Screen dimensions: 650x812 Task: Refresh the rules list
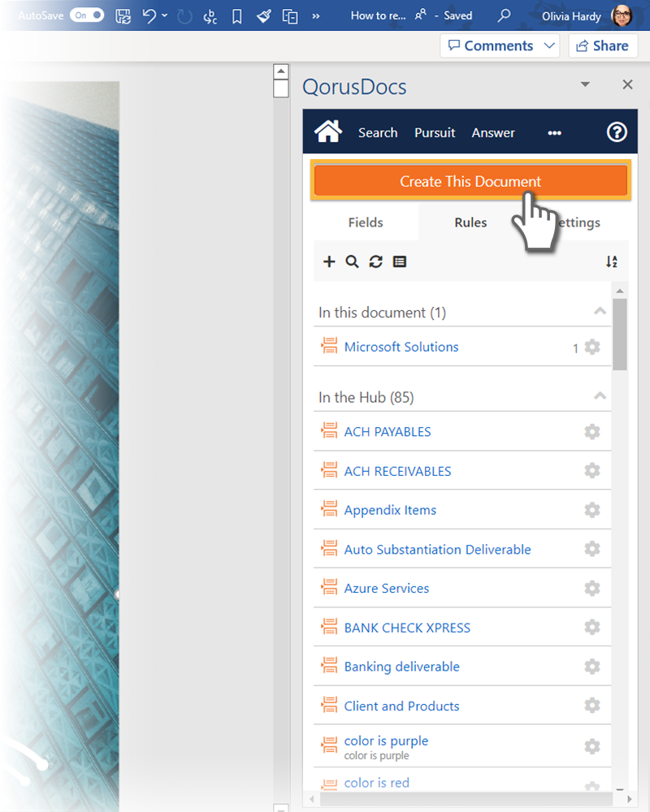click(375, 261)
